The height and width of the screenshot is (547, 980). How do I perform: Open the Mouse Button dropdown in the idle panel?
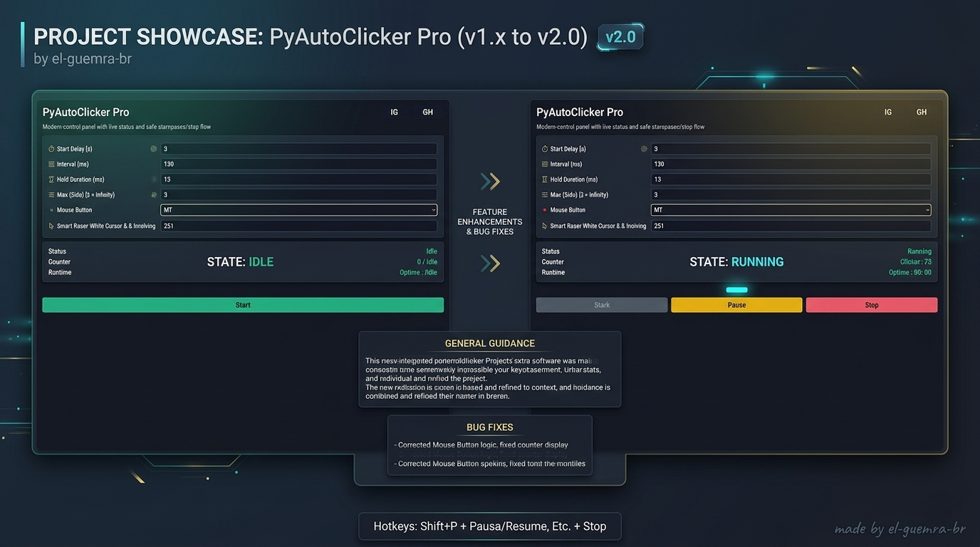point(298,210)
